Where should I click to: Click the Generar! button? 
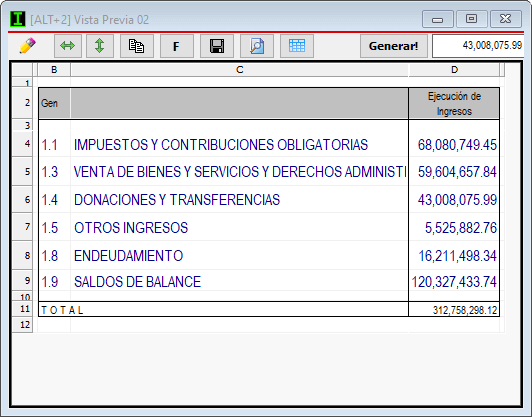(x=394, y=46)
